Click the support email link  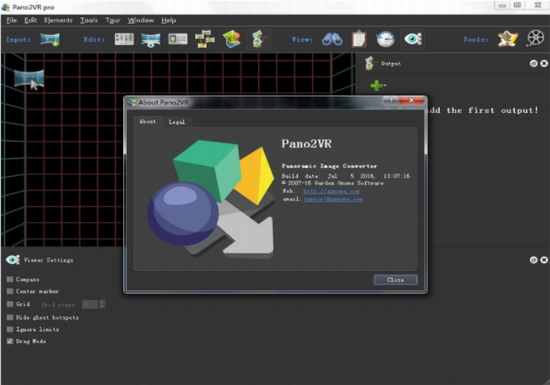click(333, 199)
